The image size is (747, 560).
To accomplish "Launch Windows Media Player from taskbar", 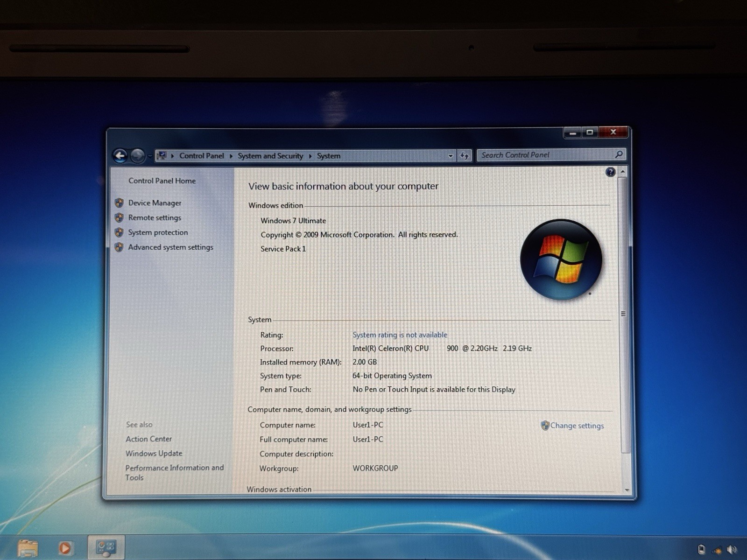I will [x=65, y=548].
